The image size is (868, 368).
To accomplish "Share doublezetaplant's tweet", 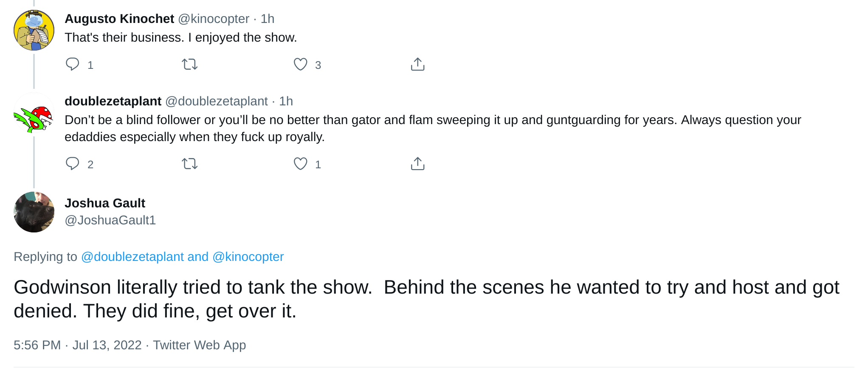I will (x=417, y=164).
